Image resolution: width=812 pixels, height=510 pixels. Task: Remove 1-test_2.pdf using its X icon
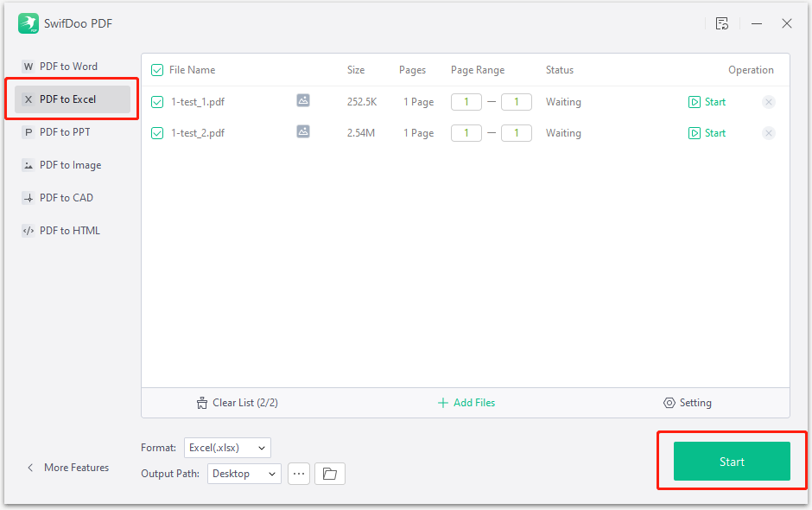(x=769, y=133)
